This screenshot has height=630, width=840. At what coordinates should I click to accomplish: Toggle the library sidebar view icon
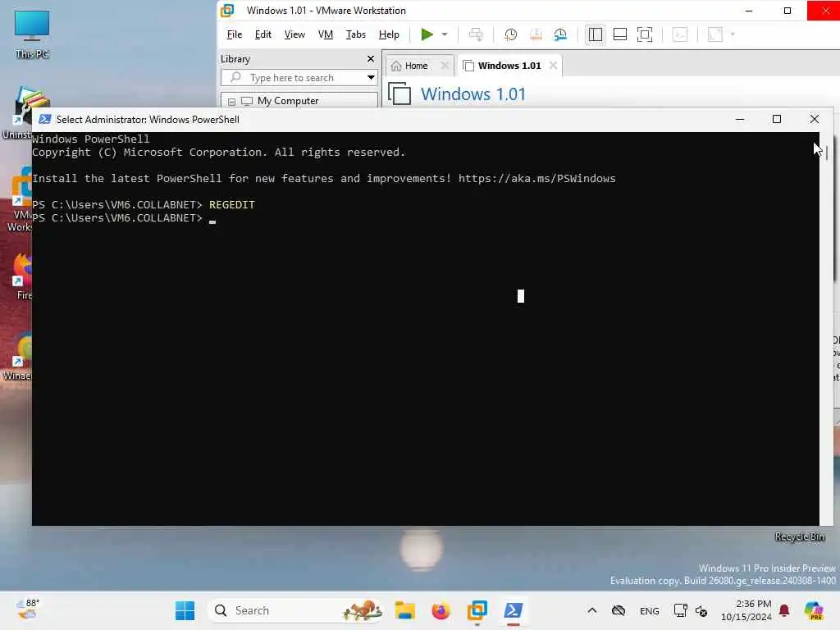[x=596, y=34]
